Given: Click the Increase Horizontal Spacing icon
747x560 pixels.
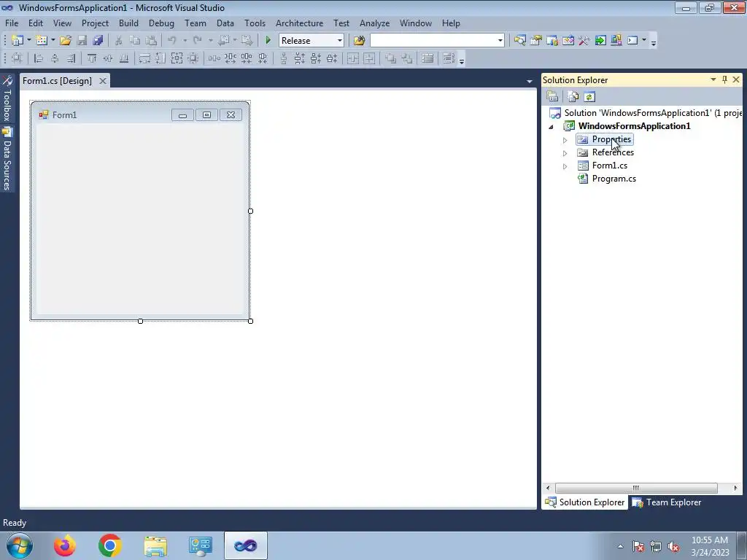Looking at the screenshot, I should pyautogui.click(x=230, y=58).
